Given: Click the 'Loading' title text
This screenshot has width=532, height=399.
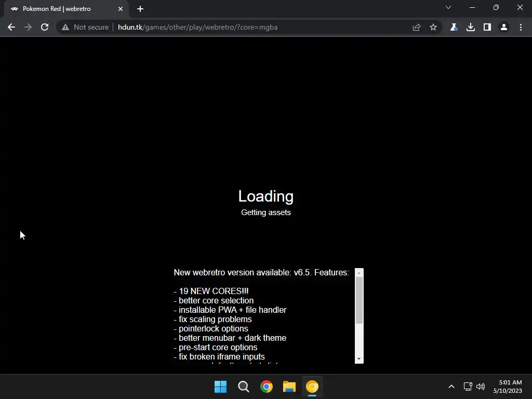Looking at the screenshot, I should [x=266, y=196].
